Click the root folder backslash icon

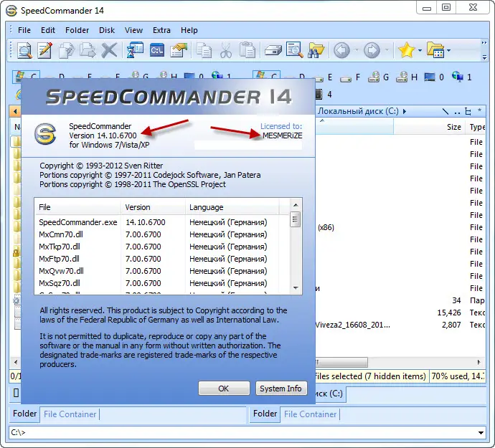[445, 111]
